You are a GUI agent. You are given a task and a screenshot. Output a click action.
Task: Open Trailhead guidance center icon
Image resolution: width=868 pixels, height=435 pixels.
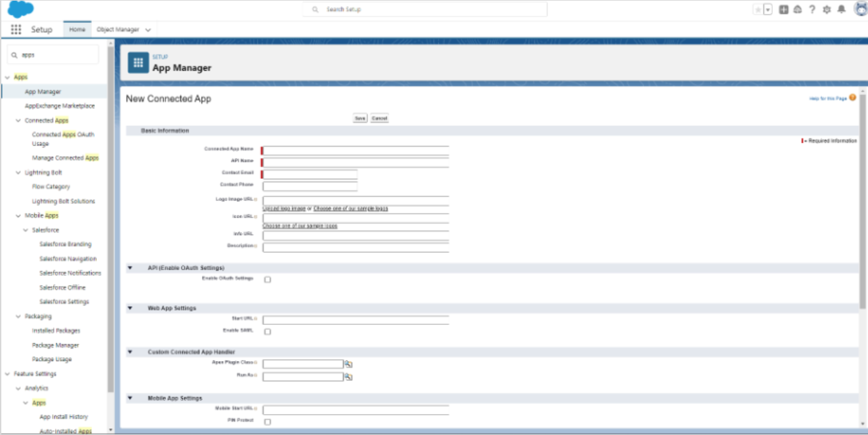click(797, 10)
